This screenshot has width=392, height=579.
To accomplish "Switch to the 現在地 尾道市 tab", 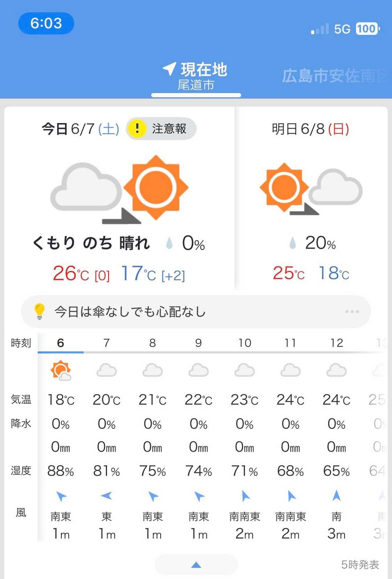I will tap(196, 76).
